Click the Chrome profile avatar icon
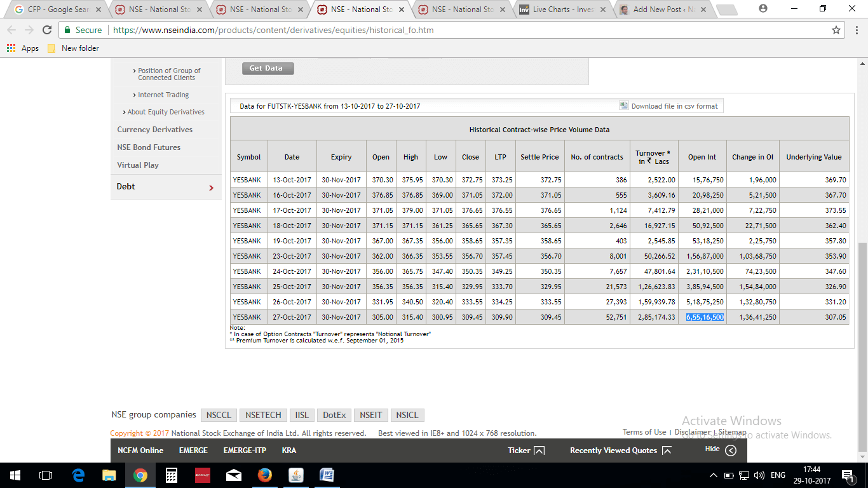868x488 pixels. point(763,9)
